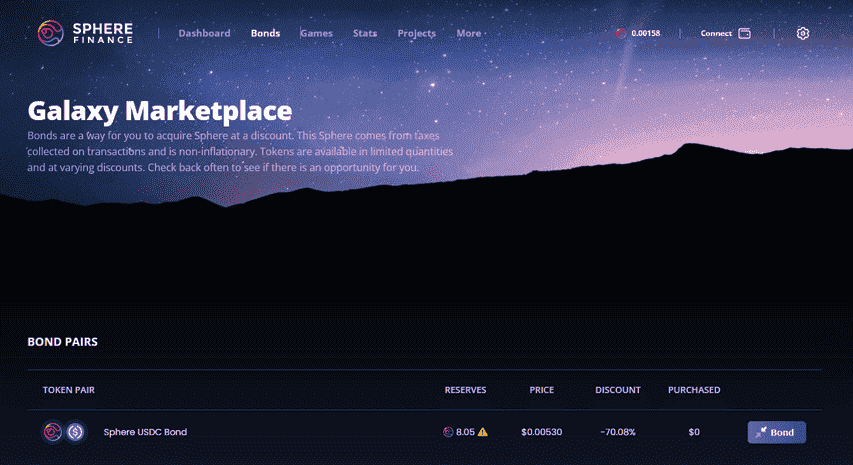The image size is (853, 465).
Task: Open the Dashboard page
Action: [204, 33]
